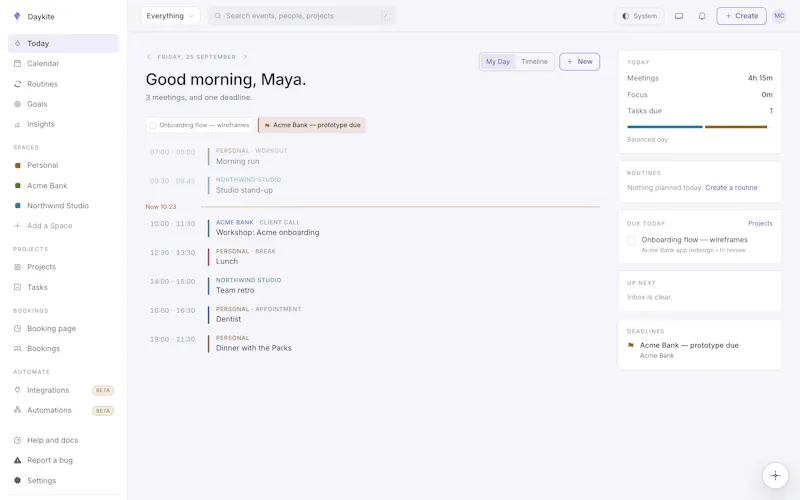The image size is (800, 500).
Task: Click the search events, people, projects field
Action: click(x=302, y=16)
